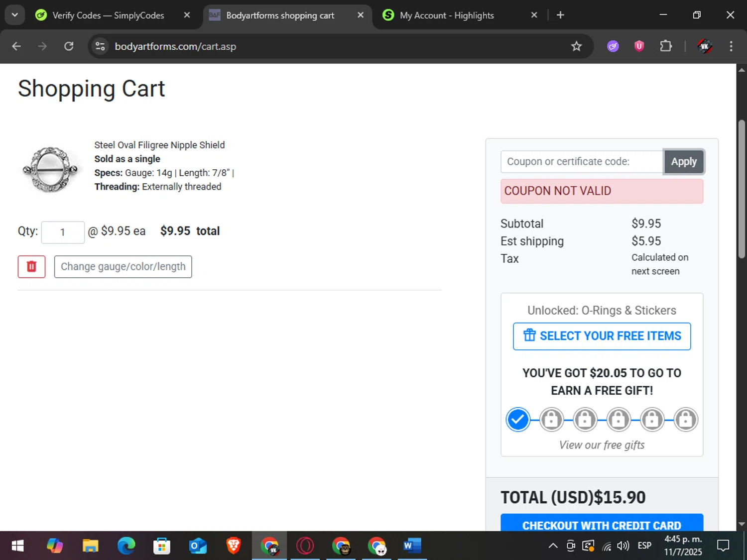
Task: Click the third locked gift tier icon
Action: 619,420
